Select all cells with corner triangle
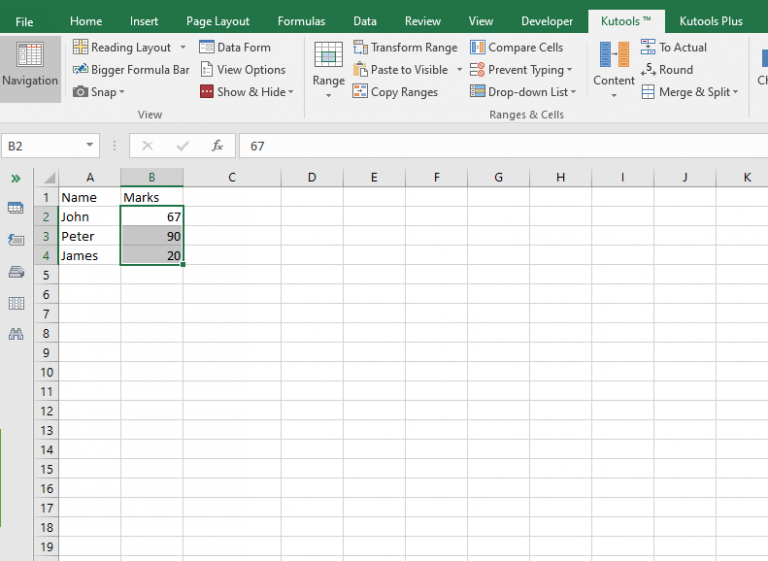The width and height of the screenshot is (768, 561). (x=47, y=177)
